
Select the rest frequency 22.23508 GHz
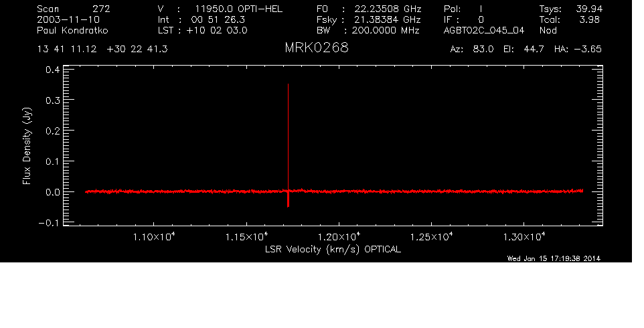[388, 9]
